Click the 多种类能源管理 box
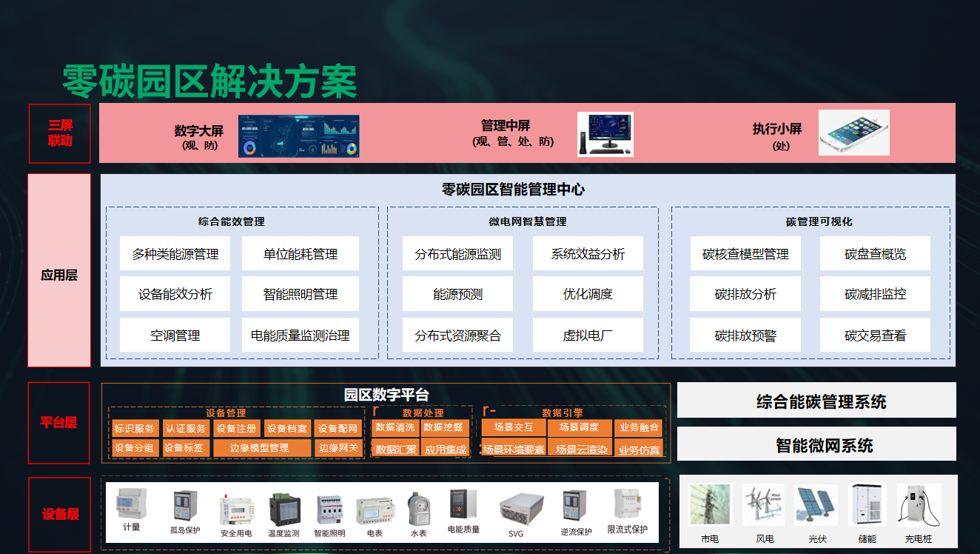 coord(175,254)
